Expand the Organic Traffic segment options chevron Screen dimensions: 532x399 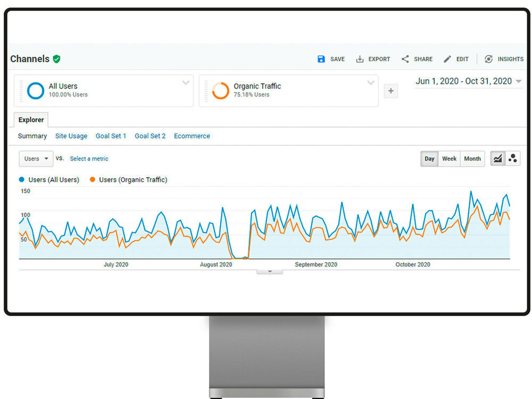(x=371, y=83)
